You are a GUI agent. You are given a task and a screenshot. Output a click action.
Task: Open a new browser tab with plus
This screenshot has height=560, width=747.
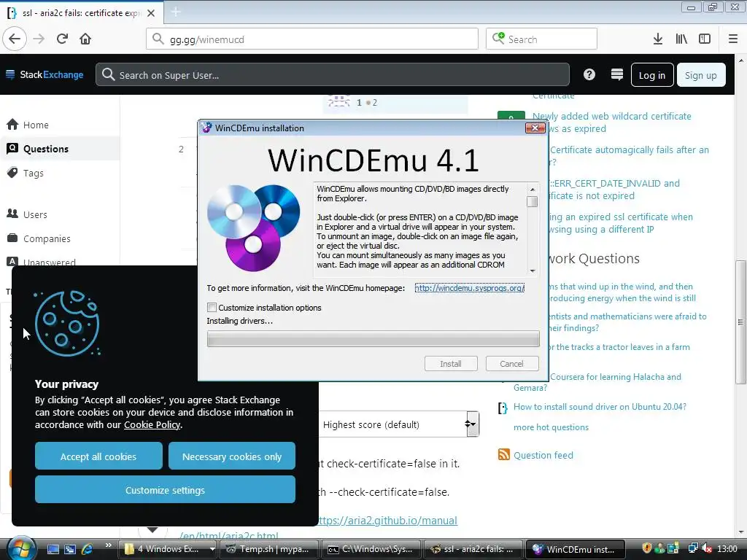click(x=176, y=12)
